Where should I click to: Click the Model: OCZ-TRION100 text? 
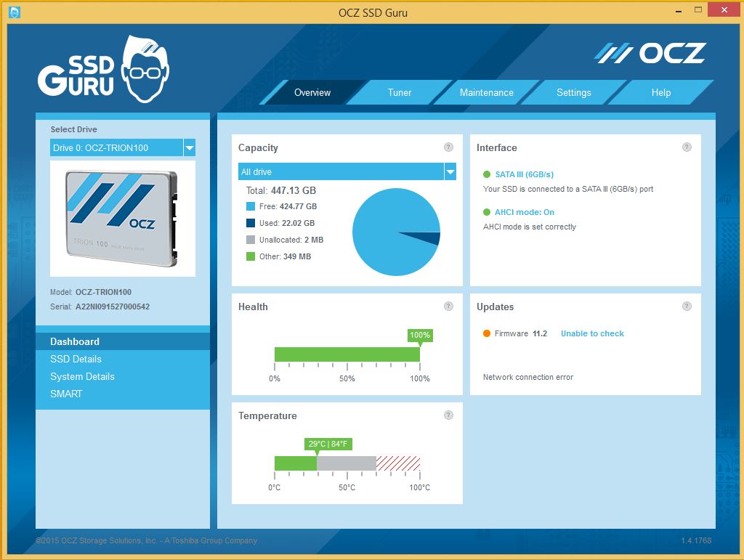coord(91,292)
